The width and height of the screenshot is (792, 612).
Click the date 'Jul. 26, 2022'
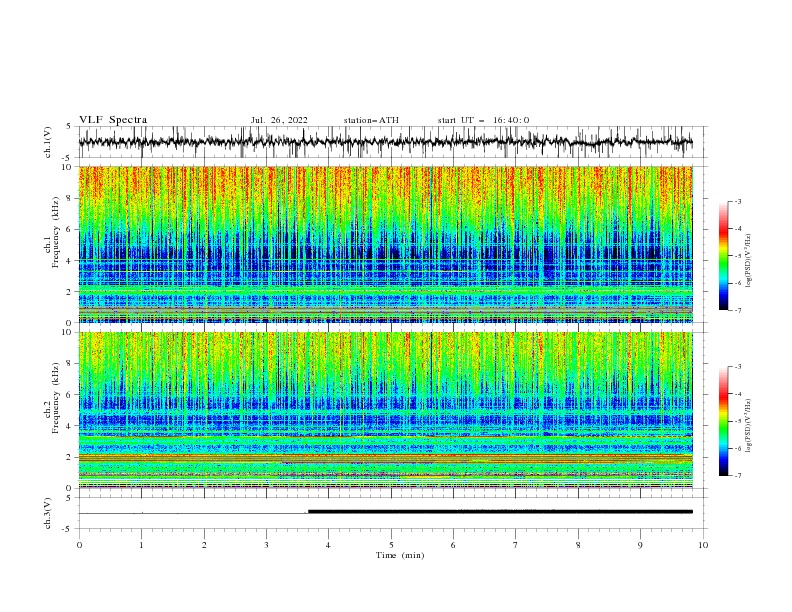(279, 120)
